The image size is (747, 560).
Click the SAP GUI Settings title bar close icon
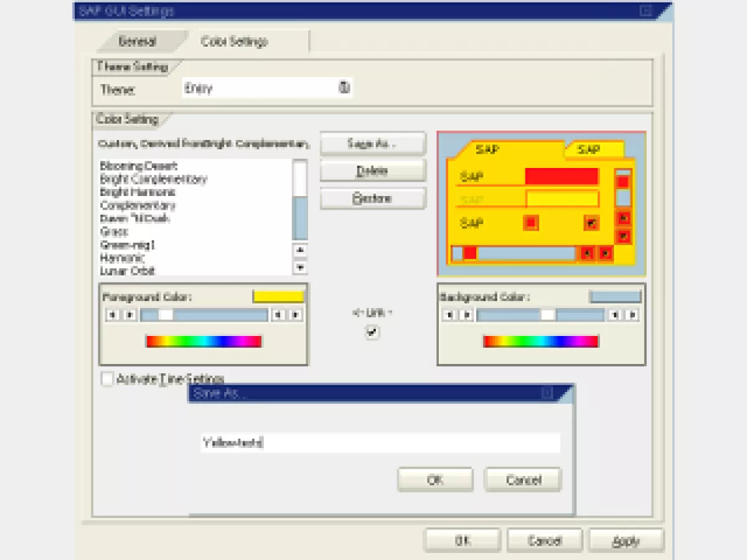point(646,11)
